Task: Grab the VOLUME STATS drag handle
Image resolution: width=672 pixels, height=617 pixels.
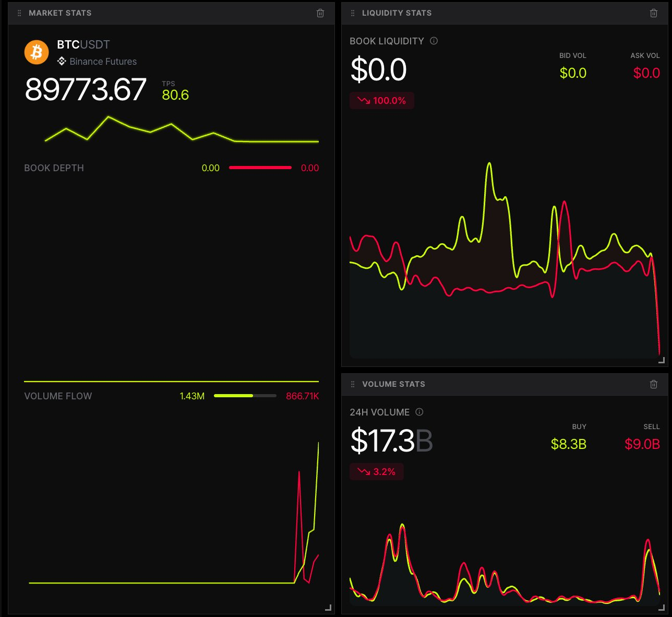Action: click(x=353, y=384)
